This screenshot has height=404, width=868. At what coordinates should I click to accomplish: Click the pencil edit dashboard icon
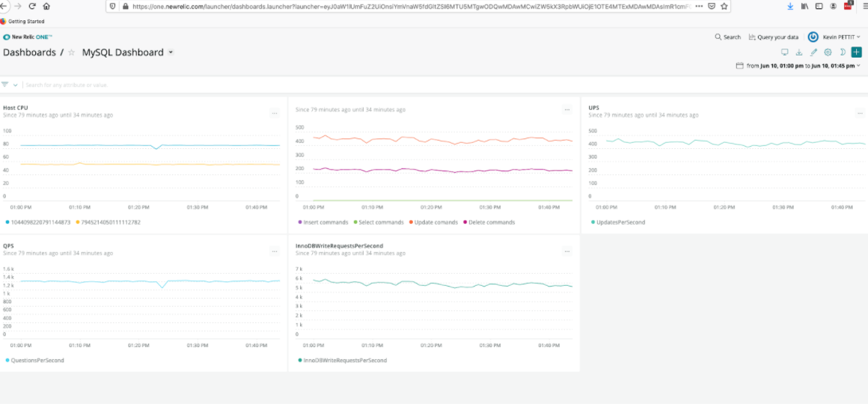coord(813,52)
